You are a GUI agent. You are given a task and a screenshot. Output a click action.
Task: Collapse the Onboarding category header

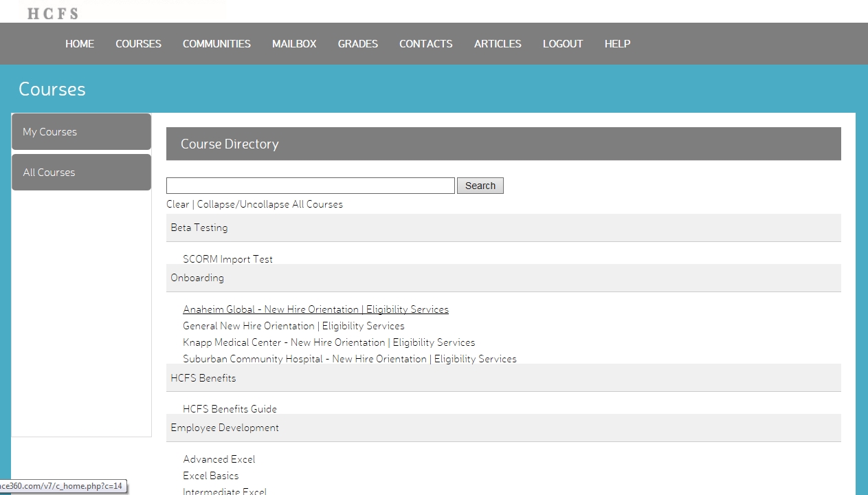coord(197,278)
